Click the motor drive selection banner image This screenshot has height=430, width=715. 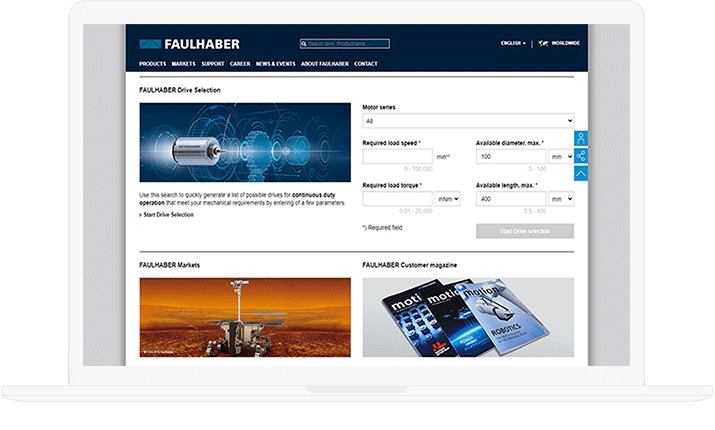point(245,142)
